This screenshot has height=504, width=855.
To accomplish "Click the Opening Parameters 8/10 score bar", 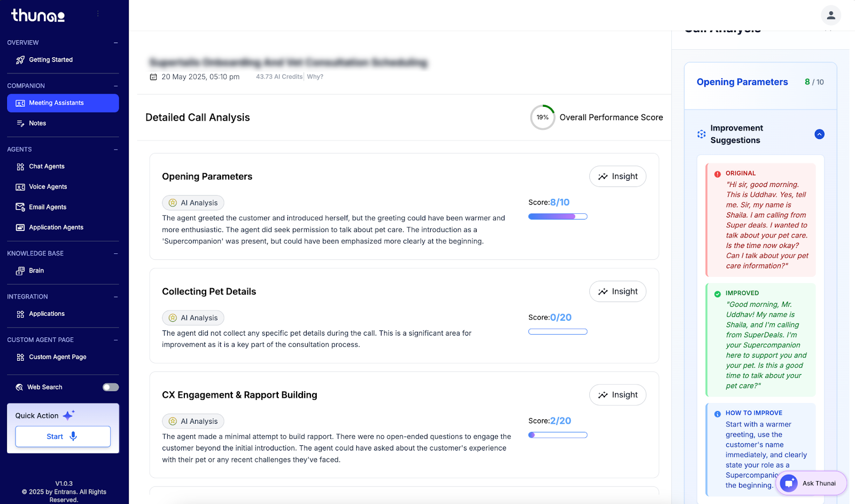I will (558, 216).
